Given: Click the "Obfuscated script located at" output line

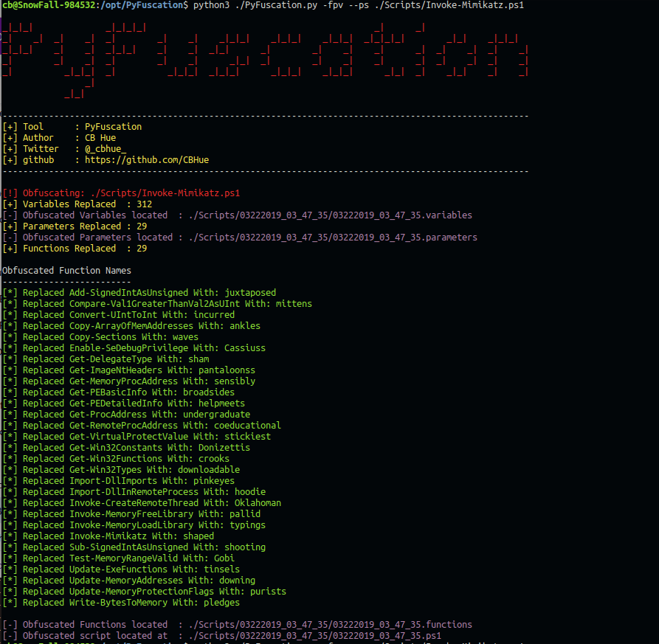Looking at the screenshot, I should pyautogui.click(x=222, y=636).
